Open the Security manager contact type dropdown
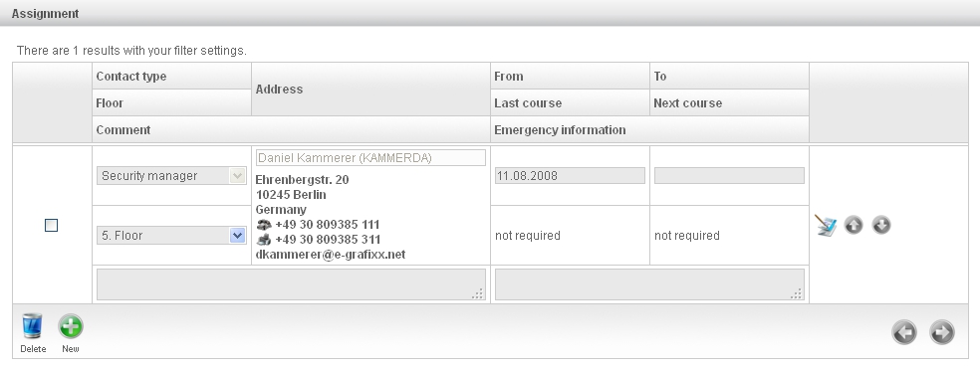Viewport: 980px width, 371px height. pyautogui.click(x=171, y=176)
